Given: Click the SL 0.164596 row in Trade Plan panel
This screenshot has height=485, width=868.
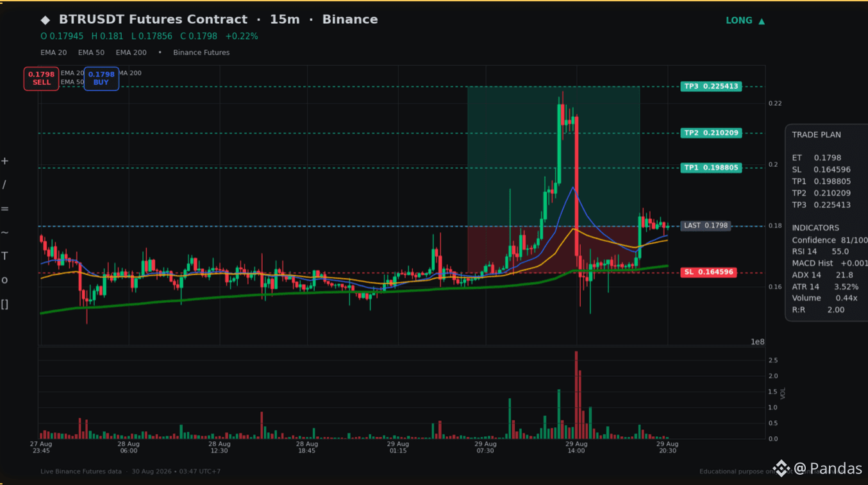Looking at the screenshot, I should pos(821,170).
